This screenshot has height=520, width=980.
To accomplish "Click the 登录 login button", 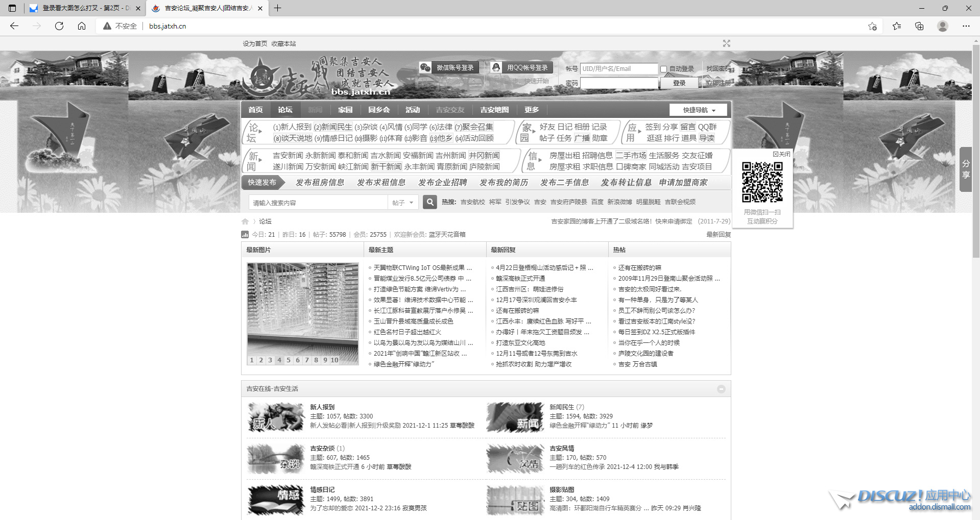I will (679, 83).
